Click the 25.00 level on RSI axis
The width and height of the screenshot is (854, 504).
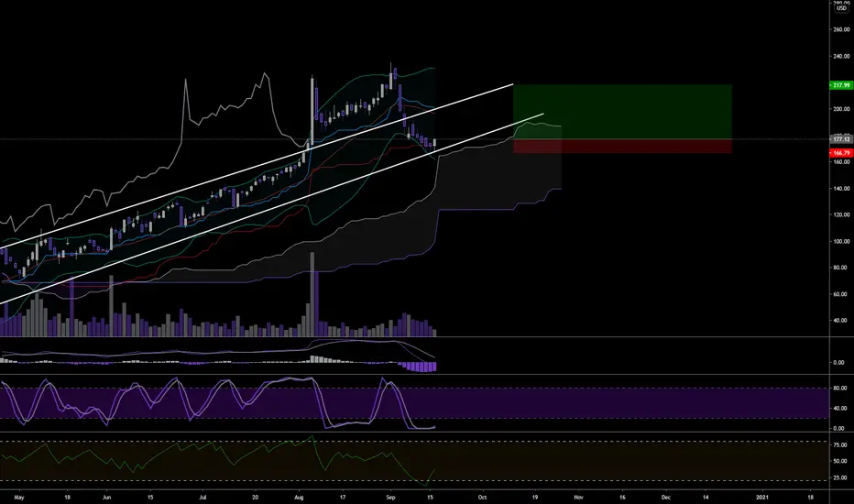840,477
